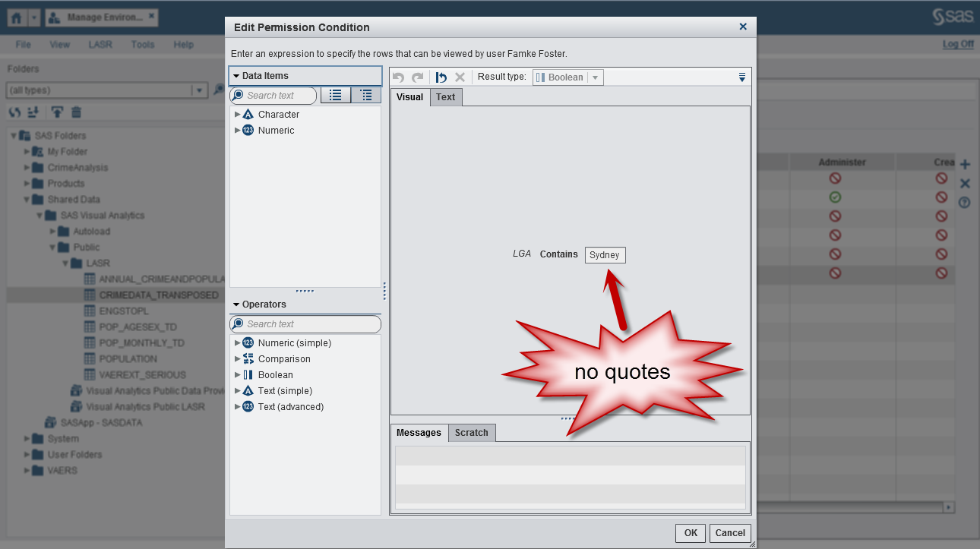This screenshot has height=549, width=980.
Task: Open the View menu
Action: [x=60, y=45]
